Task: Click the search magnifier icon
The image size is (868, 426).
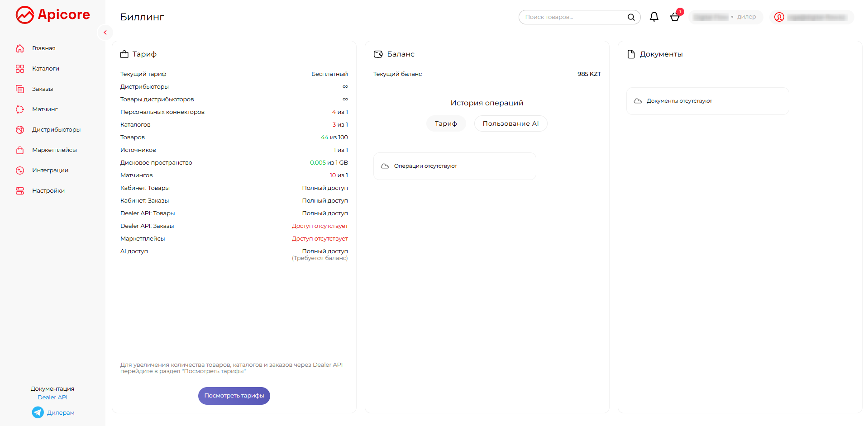Action: [x=631, y=17]
